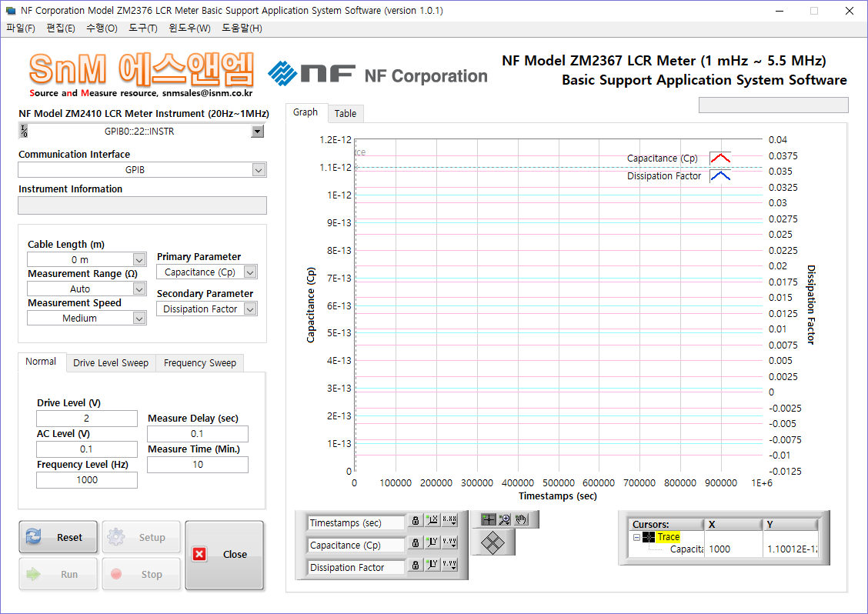Click the Measure Delay (sec) input field
Image resolution: width=868 pixels, height=614 pixels.
click(x=198, y=433)
